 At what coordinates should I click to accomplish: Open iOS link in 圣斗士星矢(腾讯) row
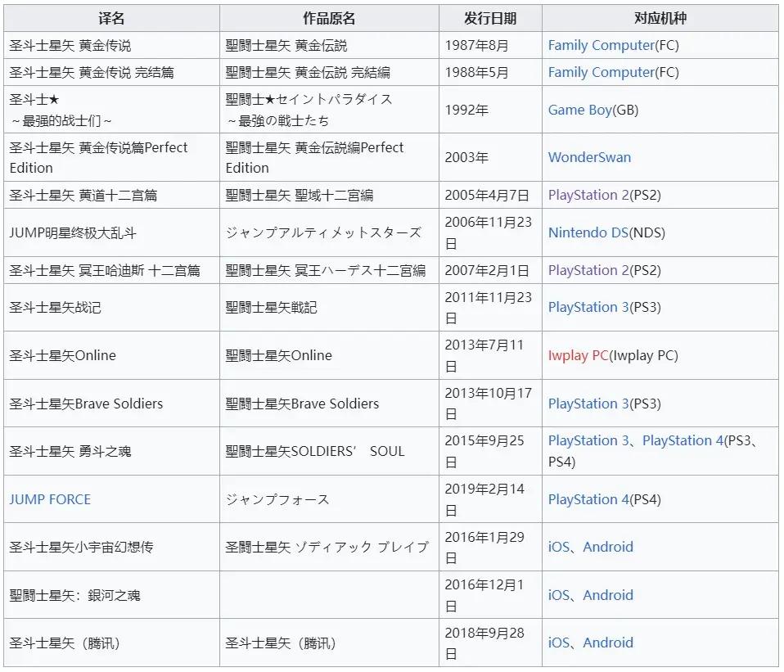click(x=559, y=643)
